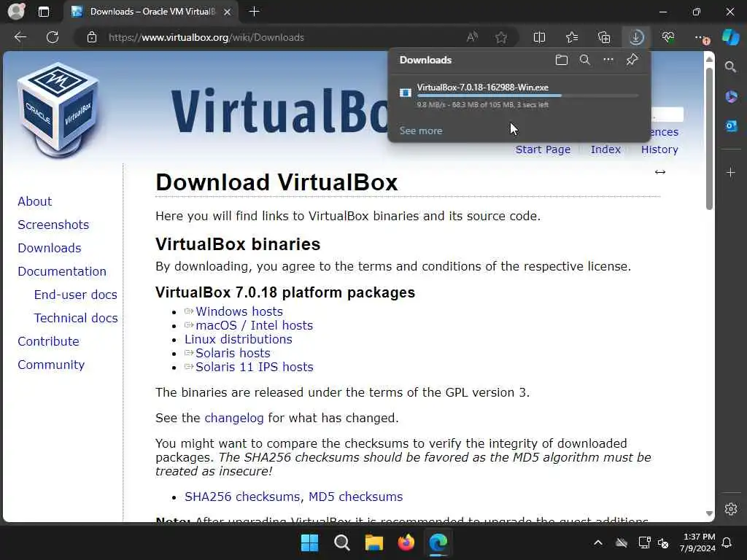Close the Downloads – Oracle VM VirtualBox tab

click(228, 12)
